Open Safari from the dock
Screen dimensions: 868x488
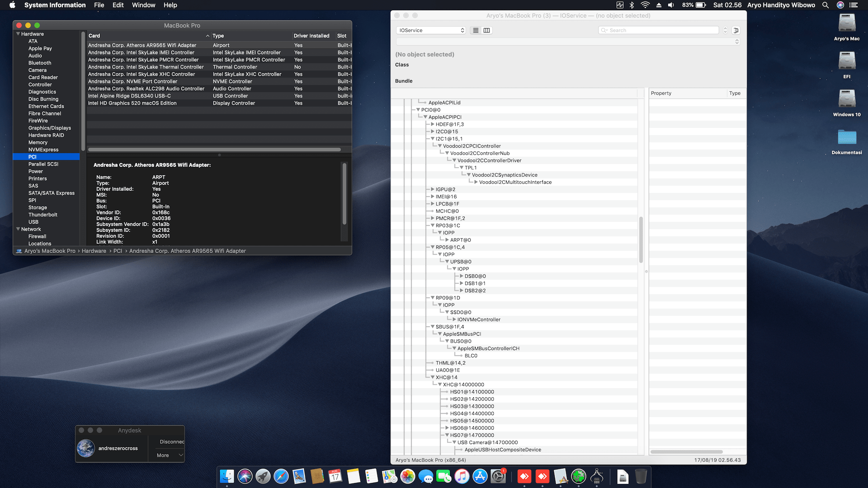click(x=281, y=476)
